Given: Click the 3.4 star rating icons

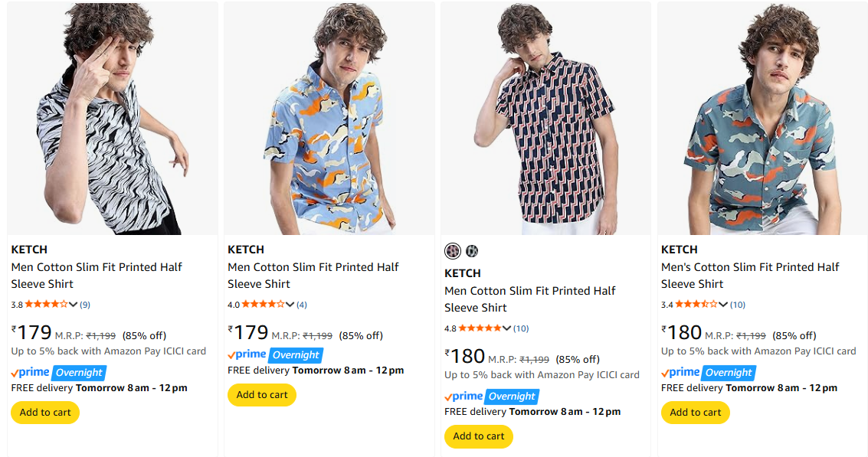Looking at the screenshot, I should coord(696,304).
